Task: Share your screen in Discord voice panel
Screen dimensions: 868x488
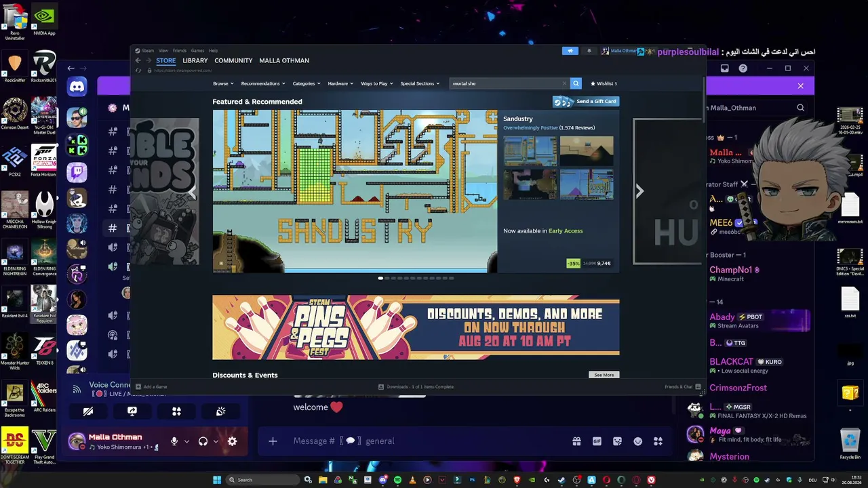Action: pyautogui.click(x=132, y=411)
